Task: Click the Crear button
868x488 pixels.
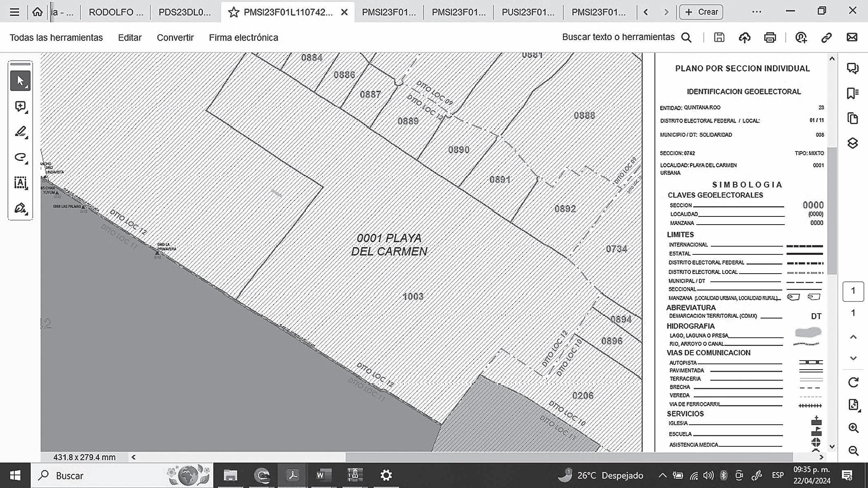Action: pos(701,12)
